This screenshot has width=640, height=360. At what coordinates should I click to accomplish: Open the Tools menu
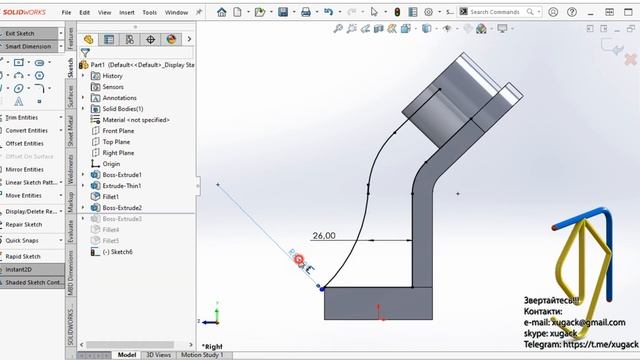150,13
